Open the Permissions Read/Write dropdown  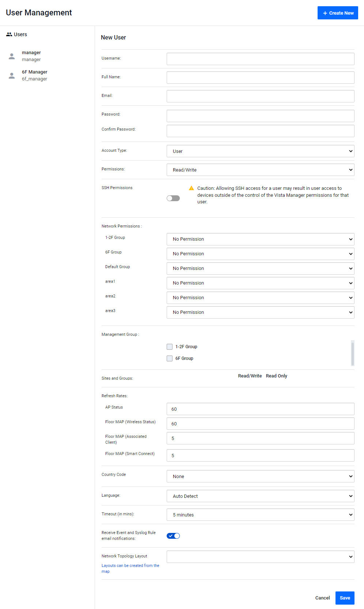coord(260,170)
